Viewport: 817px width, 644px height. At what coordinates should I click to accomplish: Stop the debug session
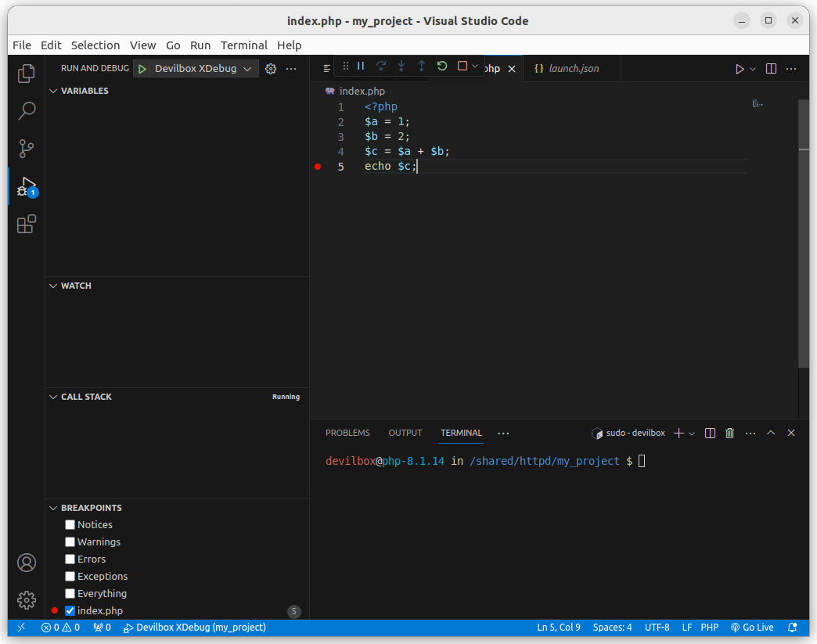[461, 66]
